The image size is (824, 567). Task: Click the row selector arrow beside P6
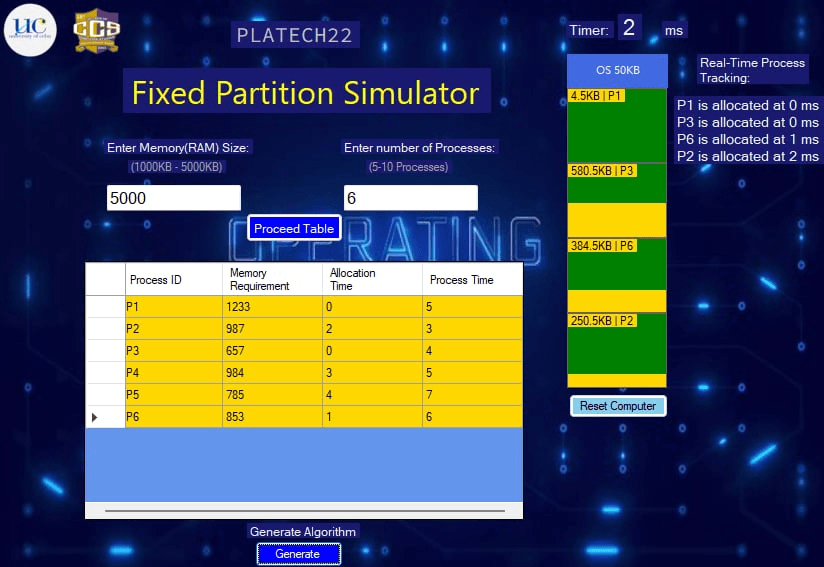pos(95,417)
